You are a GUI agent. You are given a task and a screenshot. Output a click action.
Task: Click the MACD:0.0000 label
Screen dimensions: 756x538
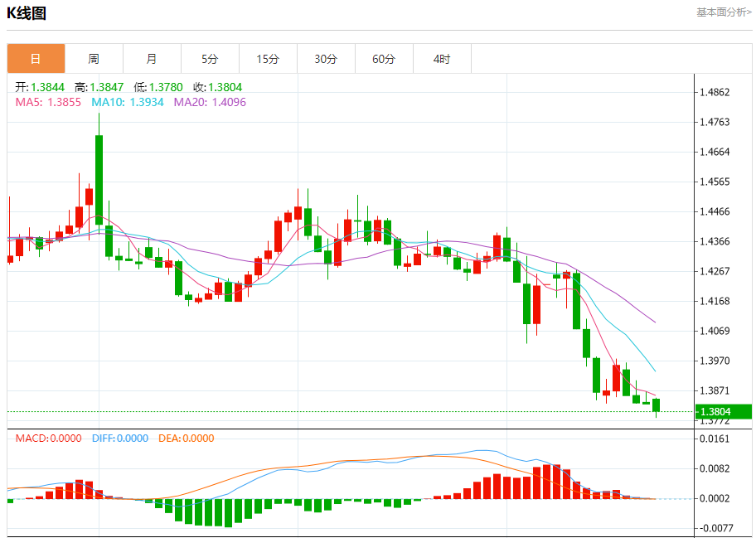click(49, 439)
